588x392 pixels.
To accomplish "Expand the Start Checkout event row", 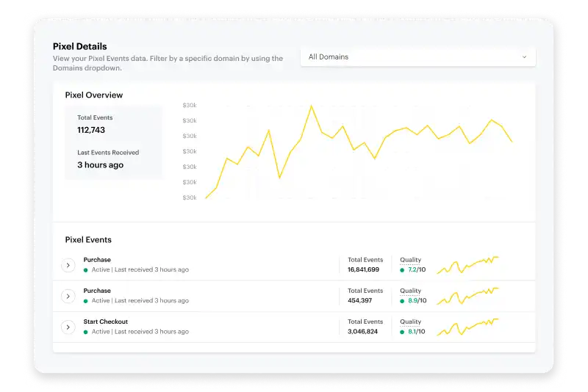I will click(68, 327).
